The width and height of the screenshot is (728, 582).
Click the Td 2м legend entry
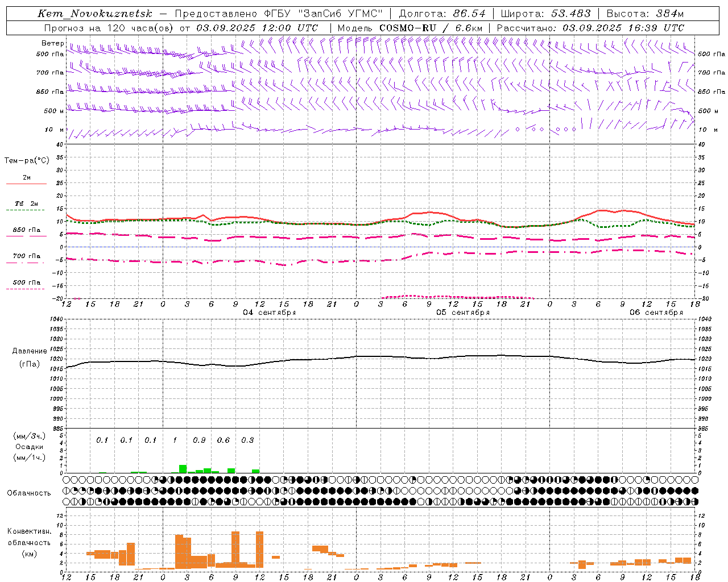[27, 203]
